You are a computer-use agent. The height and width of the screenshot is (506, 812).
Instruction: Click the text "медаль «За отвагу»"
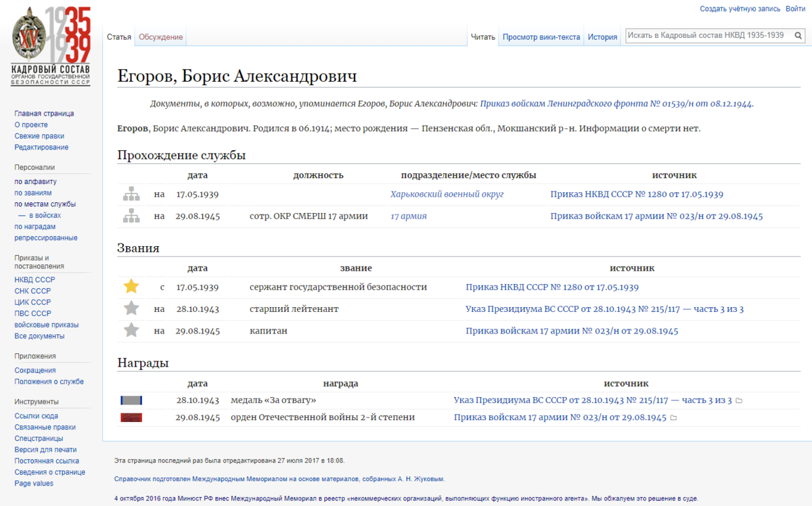(x=273, y=400)
